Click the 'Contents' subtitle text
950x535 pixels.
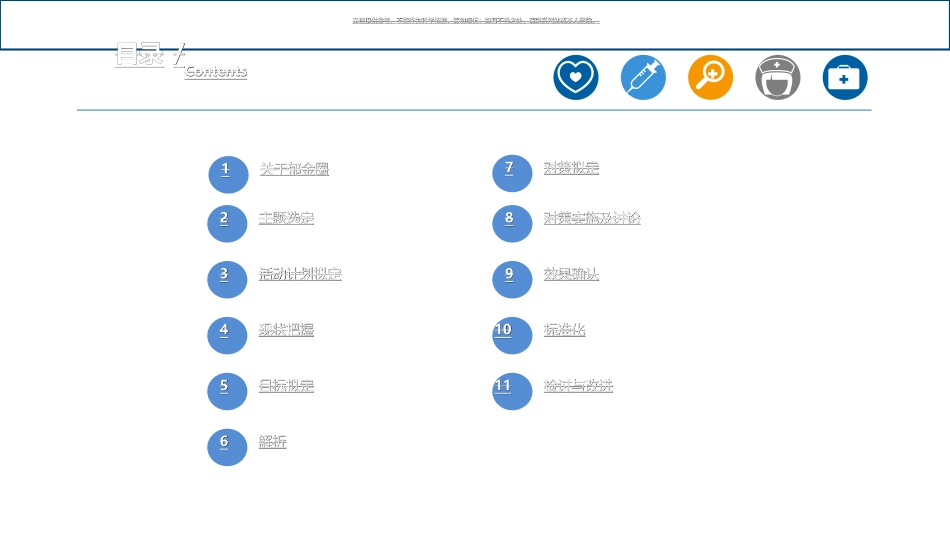[x=216, y=71]
